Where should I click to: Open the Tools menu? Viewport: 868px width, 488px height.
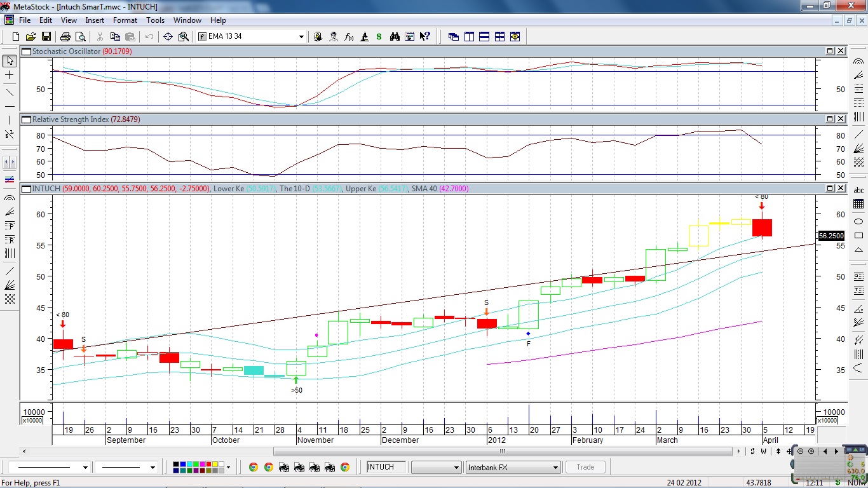pos(155,20)
